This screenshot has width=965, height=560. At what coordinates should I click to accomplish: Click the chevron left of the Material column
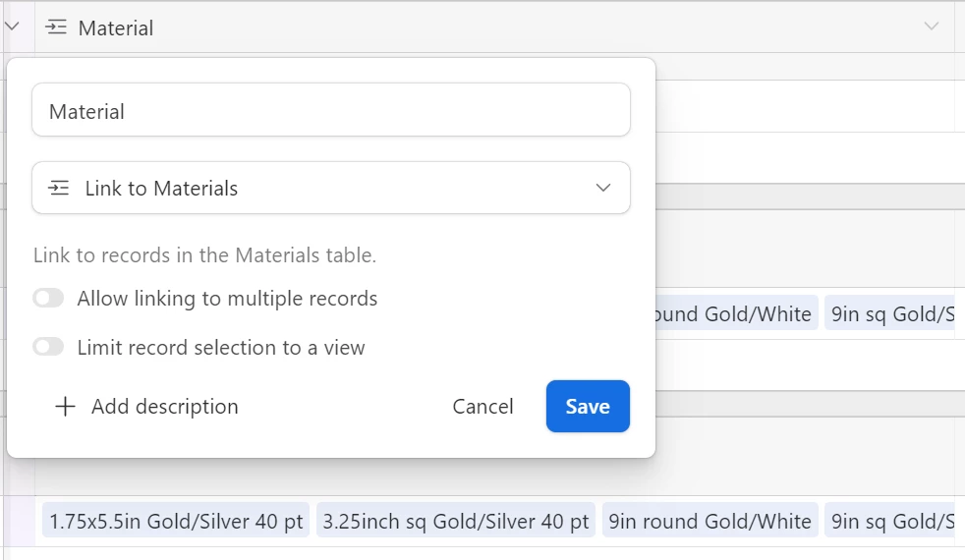click(x=12, y=27)
